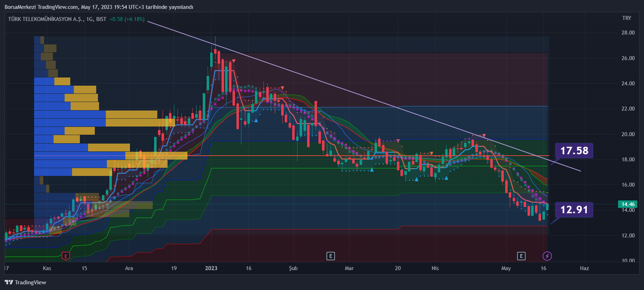Viewport: 644px width, 290px height.
Task: Click the TradingView logo at bottom left
Action: coord(26,282)
